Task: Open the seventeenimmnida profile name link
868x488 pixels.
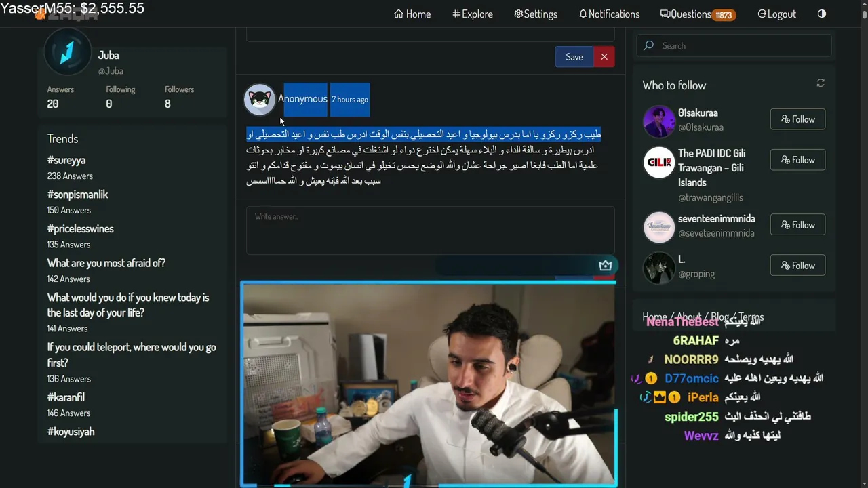Action: pyautogui.click(x=717, y=219)
